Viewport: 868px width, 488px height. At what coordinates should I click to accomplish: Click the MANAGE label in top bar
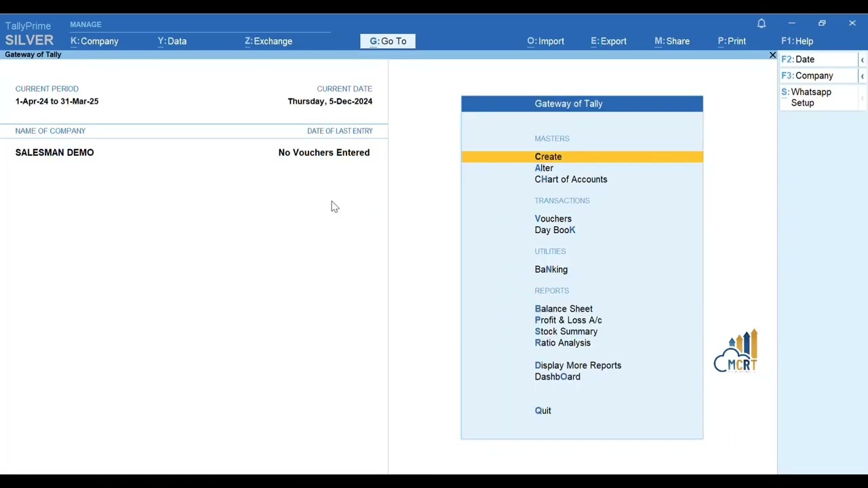coord(85,24)
